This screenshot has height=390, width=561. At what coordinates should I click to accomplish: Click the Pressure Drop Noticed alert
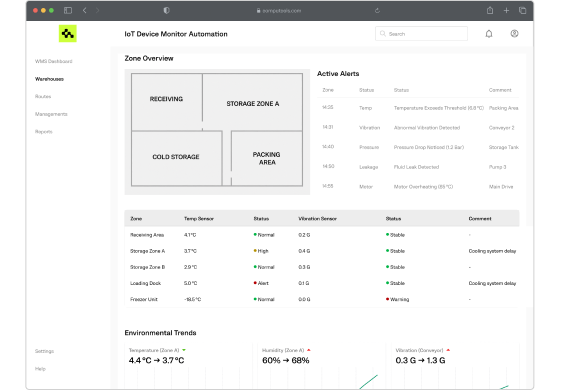click(x=418, y=147)
